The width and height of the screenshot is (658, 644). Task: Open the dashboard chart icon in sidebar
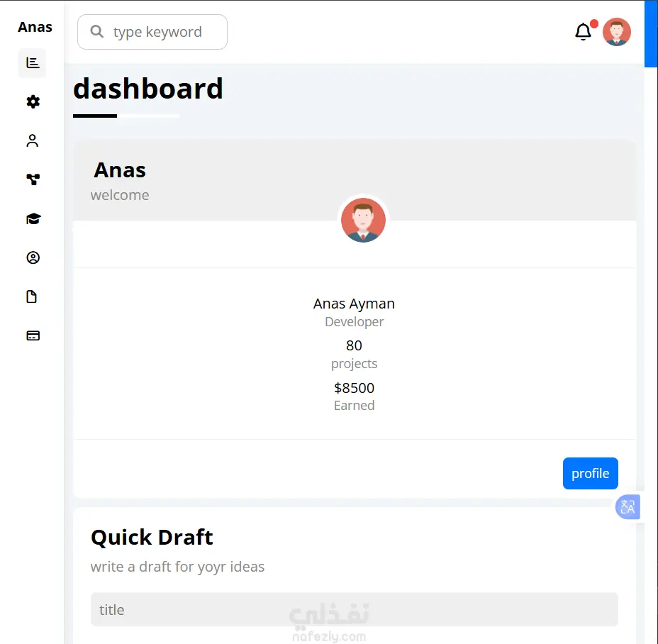[33, 63]
